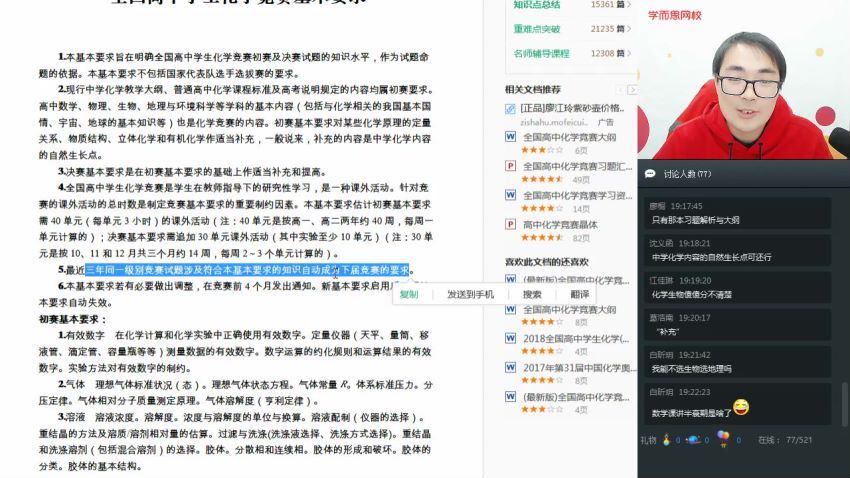Click Word icon of 全国高中化学竞赛学习资

510,195
